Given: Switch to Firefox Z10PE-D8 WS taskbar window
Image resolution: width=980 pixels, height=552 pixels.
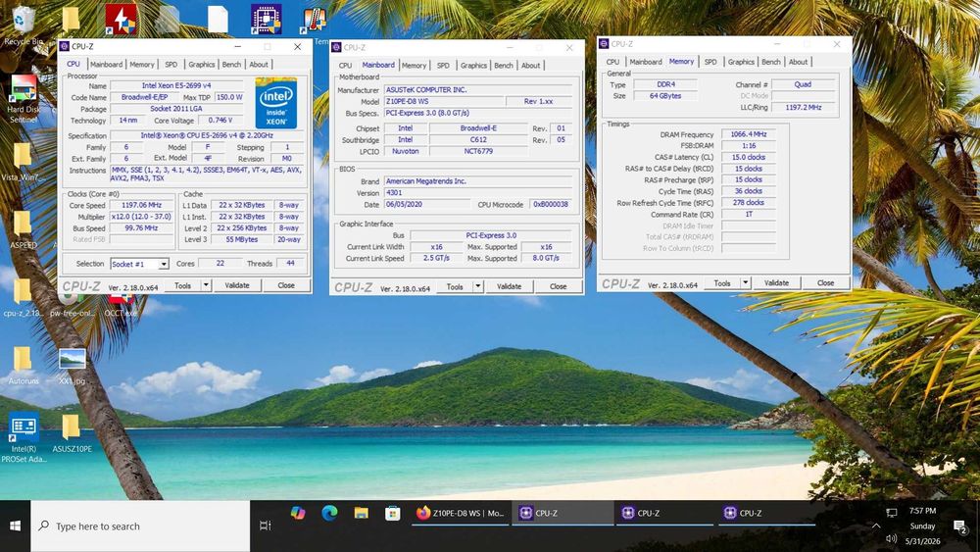Looking at the screenshot, I should click(461, 513).
